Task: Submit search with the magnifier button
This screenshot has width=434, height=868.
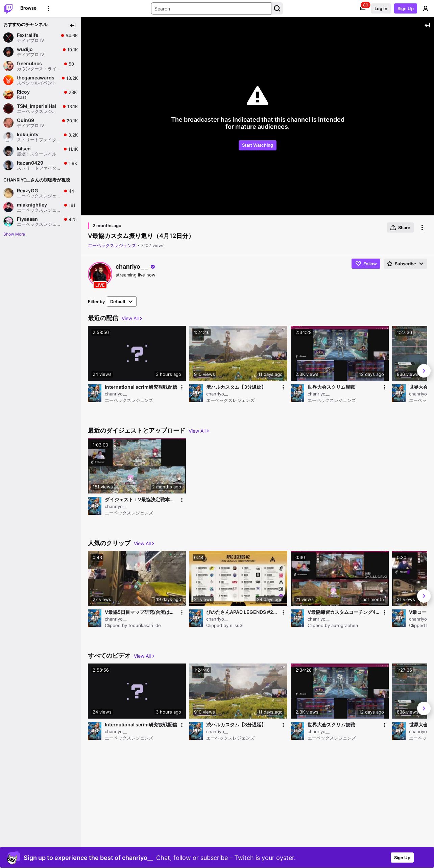Action: pos(277,8)
